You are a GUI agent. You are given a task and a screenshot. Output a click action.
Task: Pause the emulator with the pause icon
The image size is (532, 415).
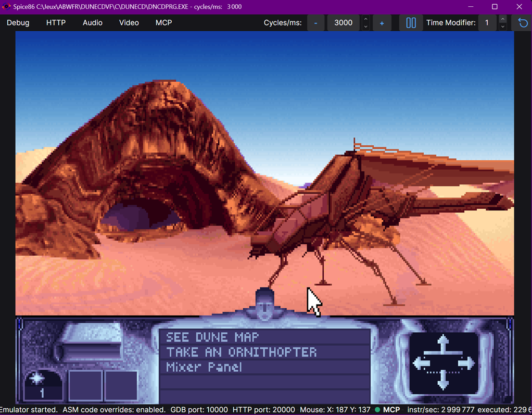point(411,23)
